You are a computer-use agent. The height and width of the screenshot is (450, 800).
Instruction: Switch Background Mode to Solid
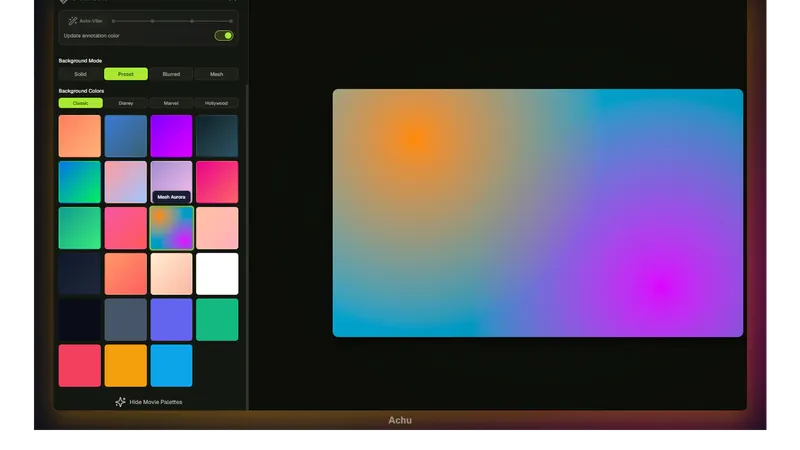(80, 74)
